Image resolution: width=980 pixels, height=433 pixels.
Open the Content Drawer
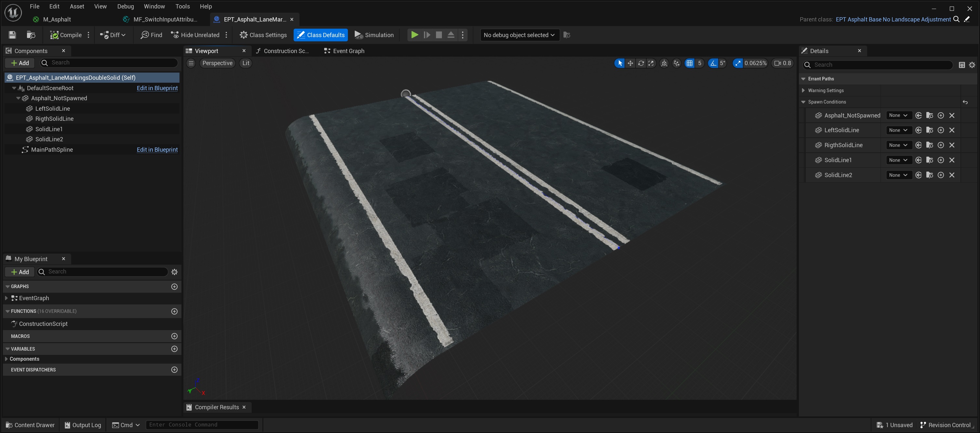30,425
